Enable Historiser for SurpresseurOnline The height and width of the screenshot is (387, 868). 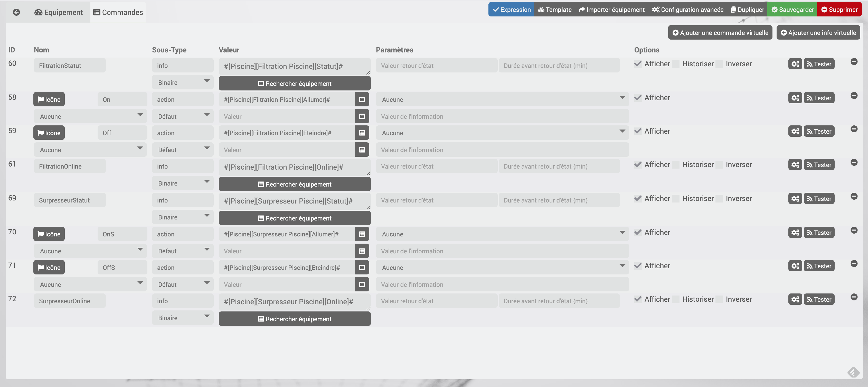676,299
